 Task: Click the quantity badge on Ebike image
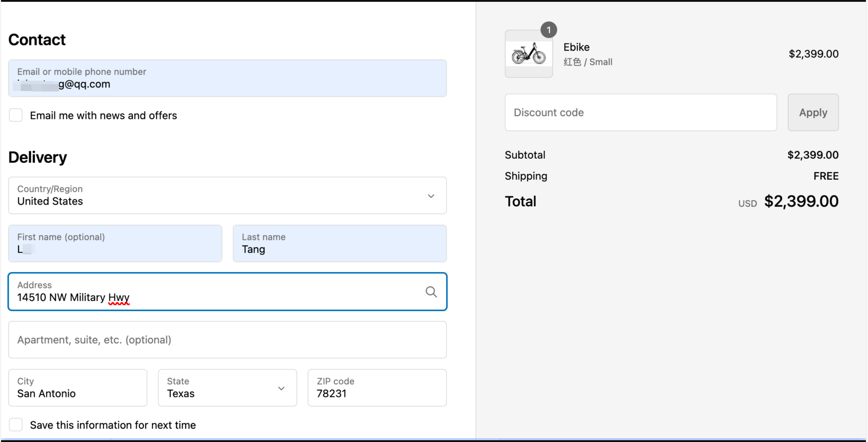point(549,30)
